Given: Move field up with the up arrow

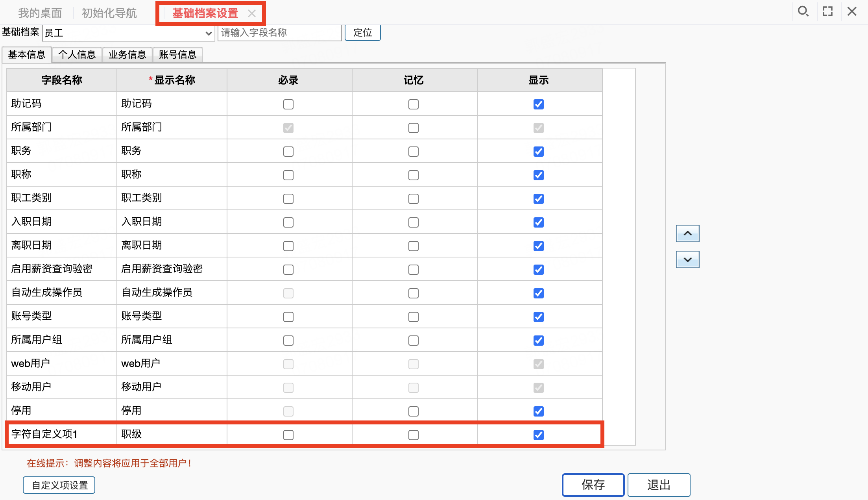Looking at the screenshot, I should coord(687,233).
